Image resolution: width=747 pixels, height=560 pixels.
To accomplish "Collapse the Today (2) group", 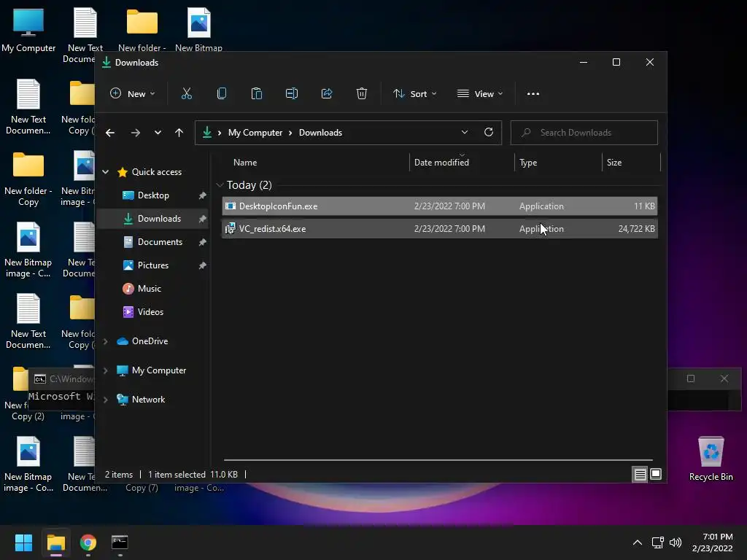I will (220, 184).
